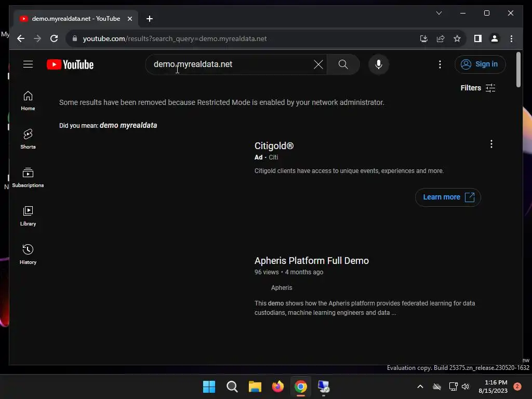Open the Apheris Platform Full Demo video

pyautogui.click(x=312, y=261)
